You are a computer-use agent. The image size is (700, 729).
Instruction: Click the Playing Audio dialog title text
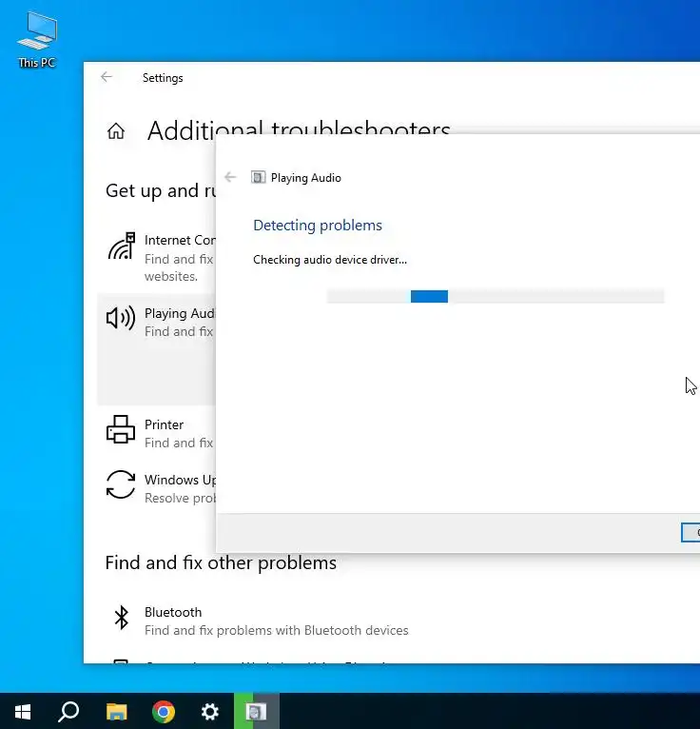pos(306,178)
